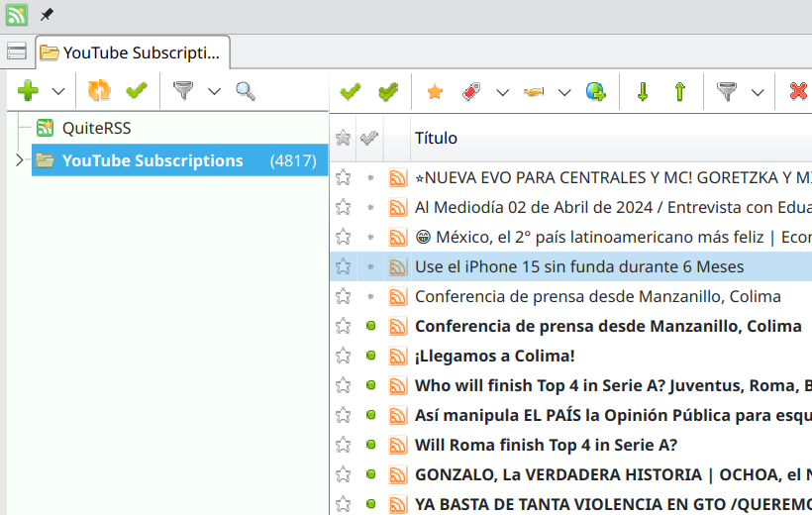The height and width of the screenshot is (515, 812).
Task: Open GONZALO, La VERDADERA HISTORIA news
Action: [613, 474]
